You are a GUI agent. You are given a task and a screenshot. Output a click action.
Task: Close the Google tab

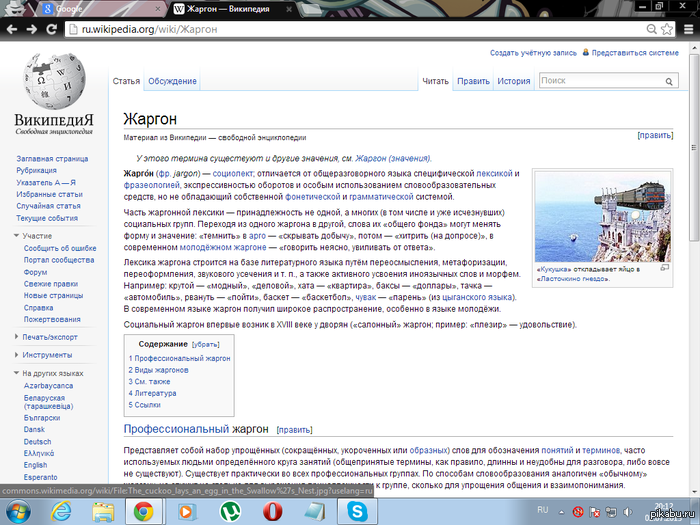point(158,9)
